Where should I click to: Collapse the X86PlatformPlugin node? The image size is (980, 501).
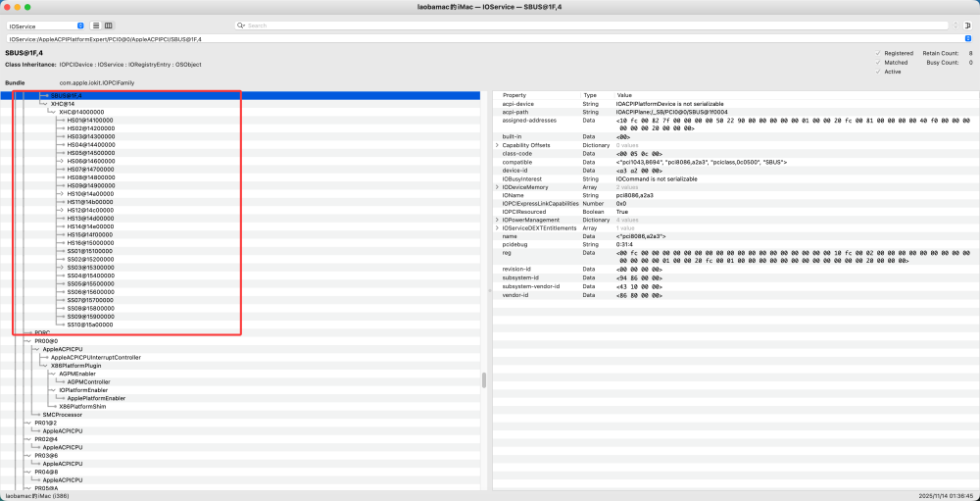[x=43, y=366]
